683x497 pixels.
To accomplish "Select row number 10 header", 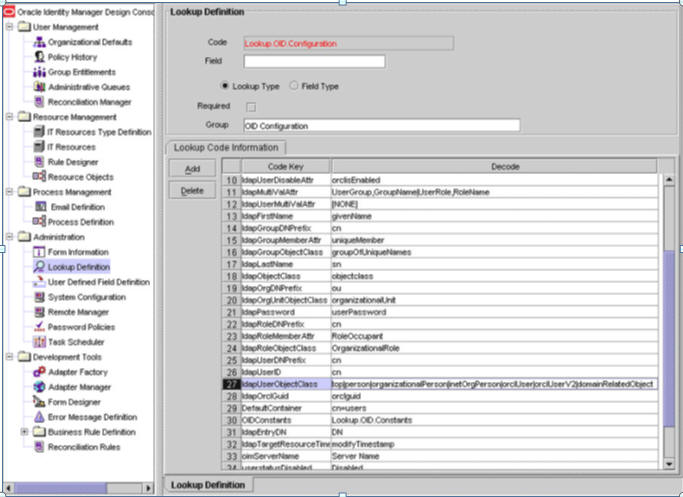I will pos(231,180).
